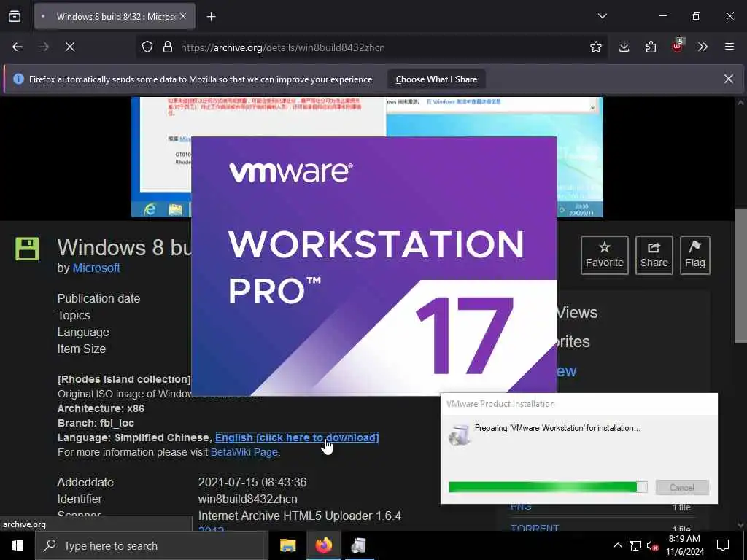Go back with the back arrow
The height and width of the screenshot is (560, 747).
(x=18, y=47)
